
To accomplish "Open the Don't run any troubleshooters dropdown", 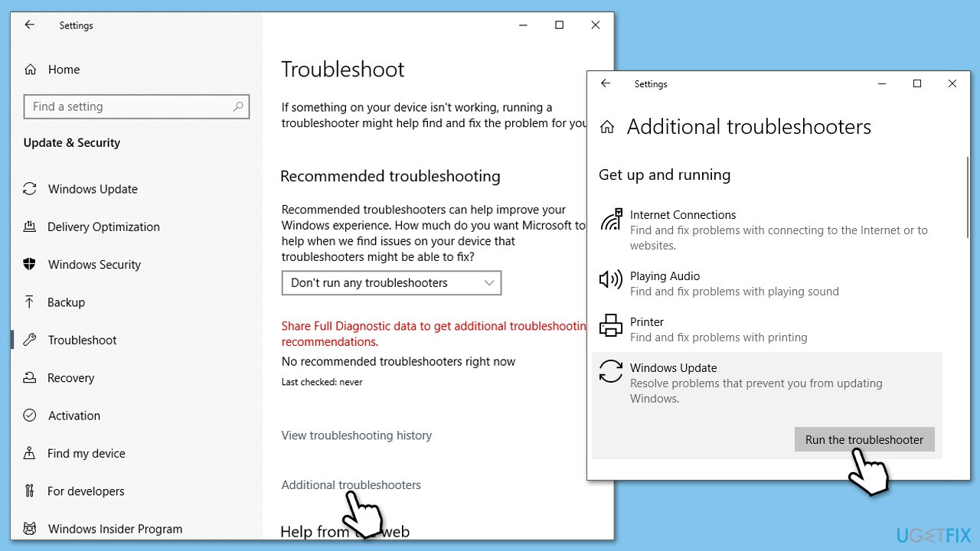I will point(391,283).
